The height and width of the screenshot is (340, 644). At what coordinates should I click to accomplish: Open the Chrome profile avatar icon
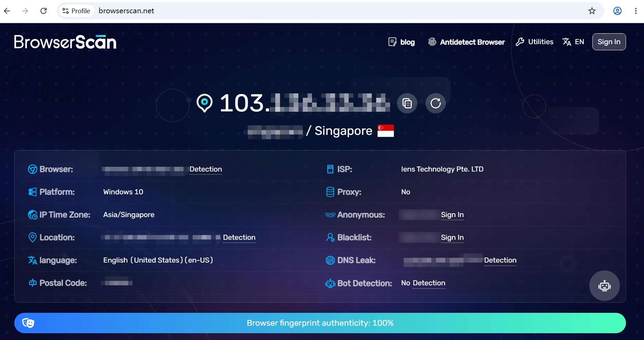tap(617, 11)
